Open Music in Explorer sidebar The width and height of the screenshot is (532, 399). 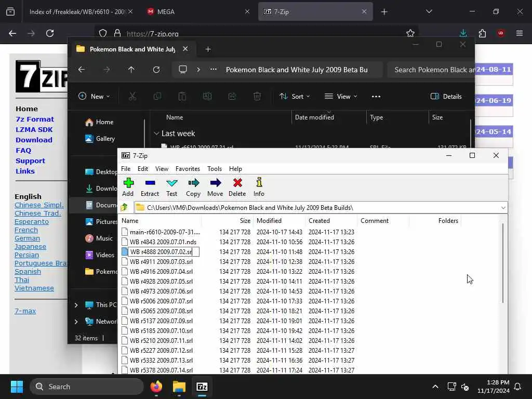coord(99,238)
